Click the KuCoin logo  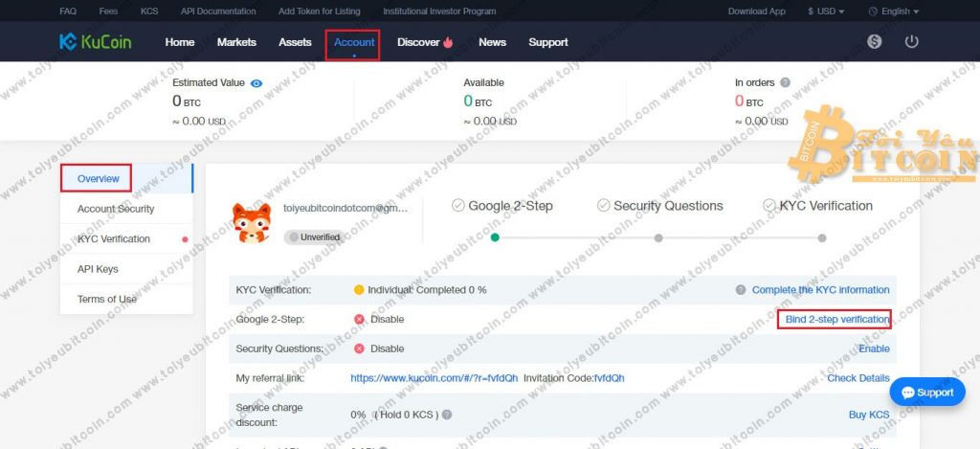[x=95, y=42]
